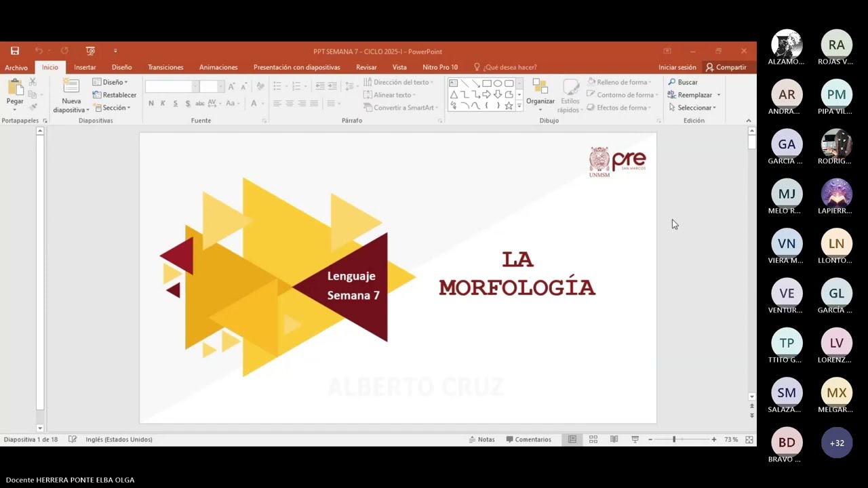Open the font name combo box

(x=172, y=86)
